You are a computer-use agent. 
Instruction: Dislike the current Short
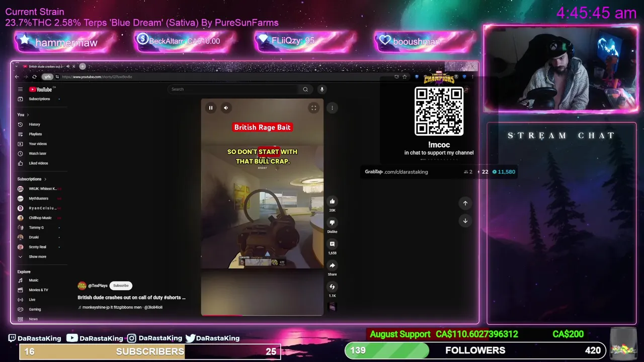click(332, 223)
